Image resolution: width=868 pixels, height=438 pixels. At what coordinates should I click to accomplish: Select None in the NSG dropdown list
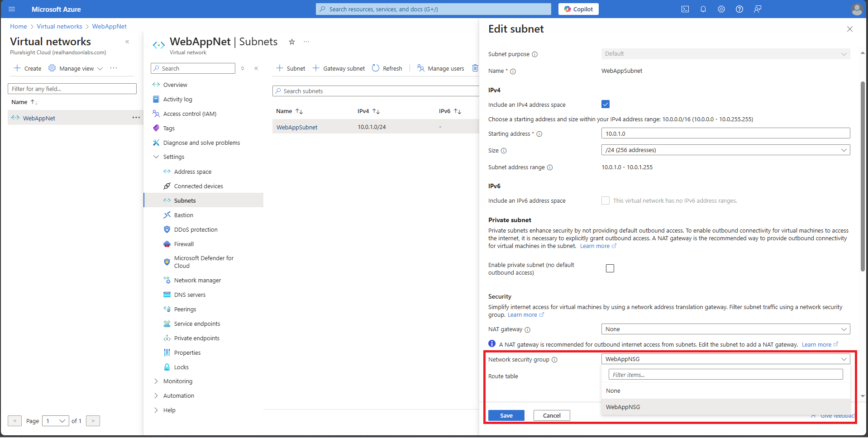point(725,390)
